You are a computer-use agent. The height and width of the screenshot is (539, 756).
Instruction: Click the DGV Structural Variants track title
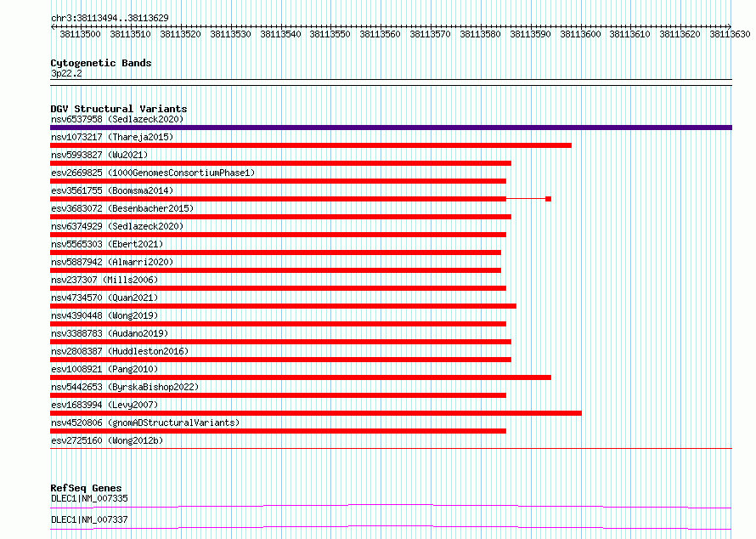119,109
